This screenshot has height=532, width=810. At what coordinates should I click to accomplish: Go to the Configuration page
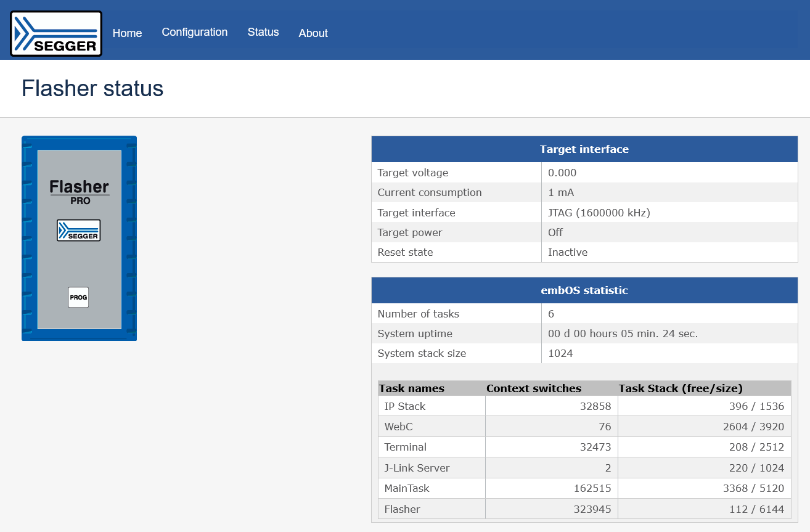195,32
